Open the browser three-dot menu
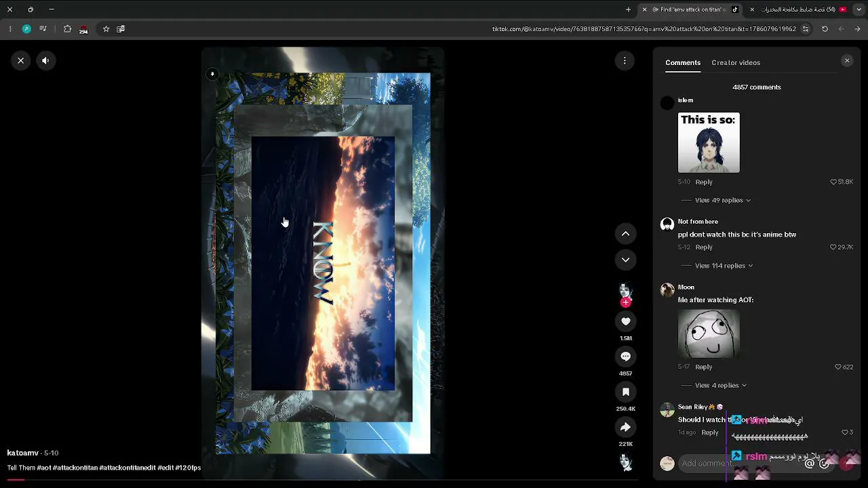 (x=10, y=29)
